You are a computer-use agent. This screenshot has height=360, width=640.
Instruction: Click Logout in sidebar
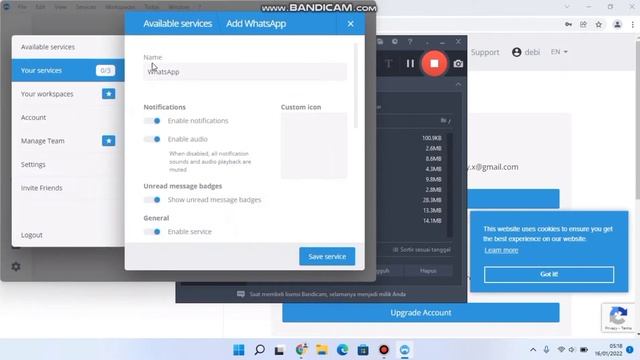point(68,235)
